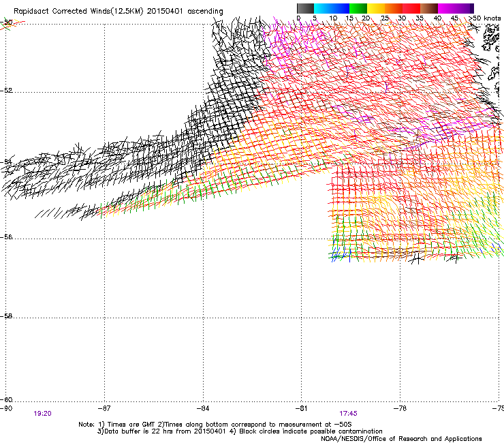
Task: Click the title 'Rapidscat Corrected Winds(12.5KM)'
Action: pos(78,12)
